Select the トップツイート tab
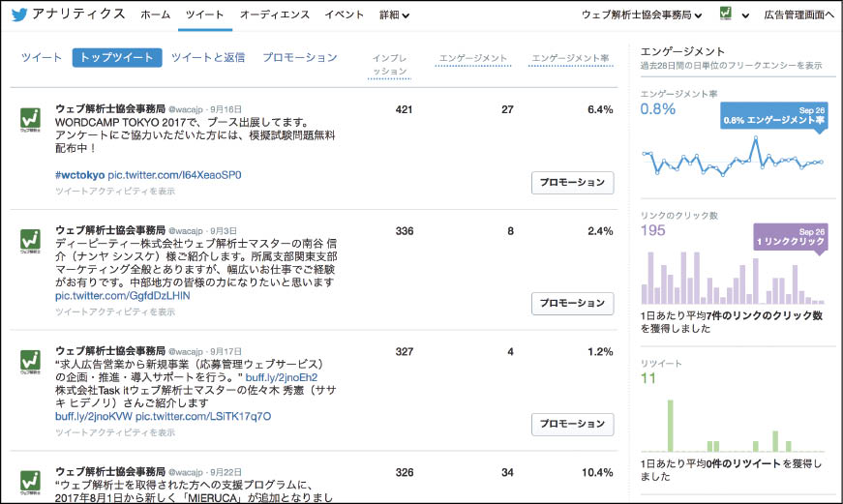The image size is (843, 504). pos(117,57)
